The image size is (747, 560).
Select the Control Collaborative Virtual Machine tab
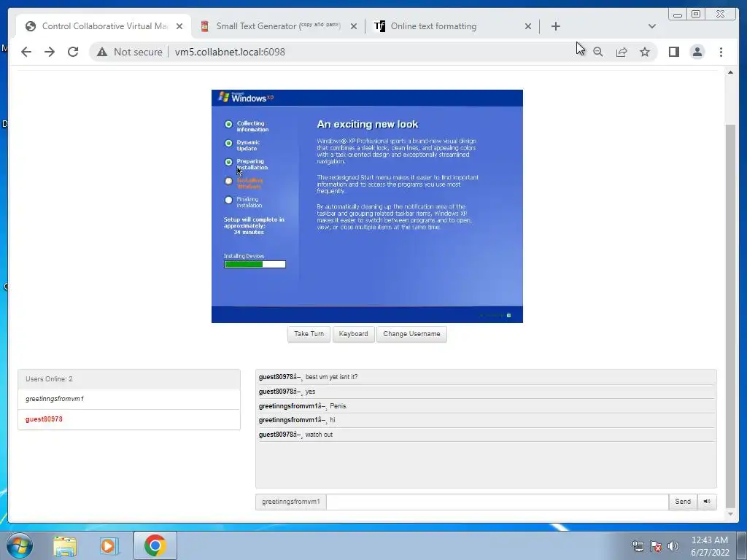[104, 26]
